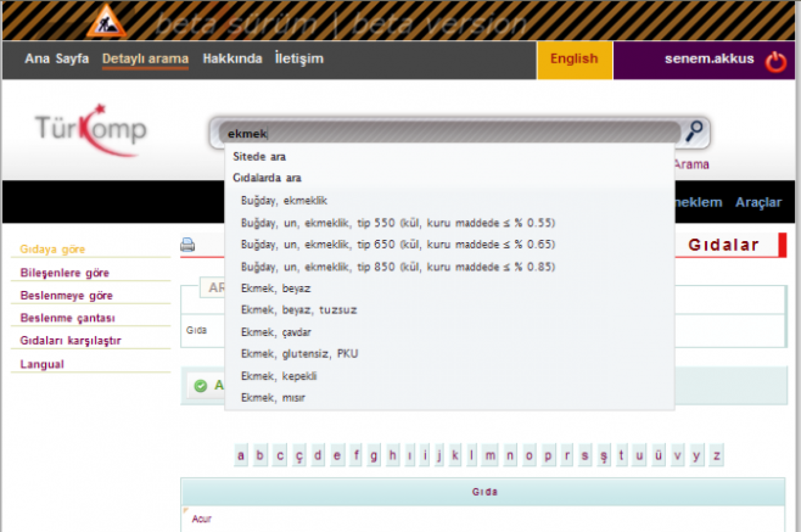
Task: Open 'Bileşenlere göre' sidebar link
Action: (x=64, y=273)
